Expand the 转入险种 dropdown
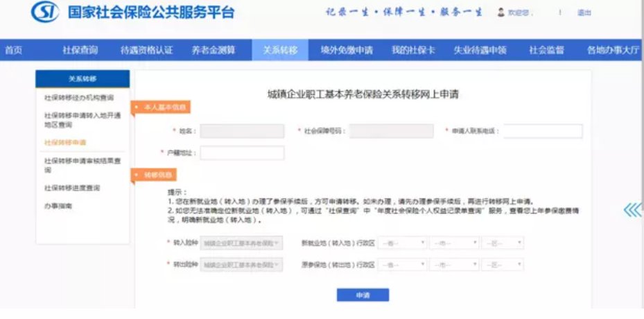644x319 pixels. point(241,243)
